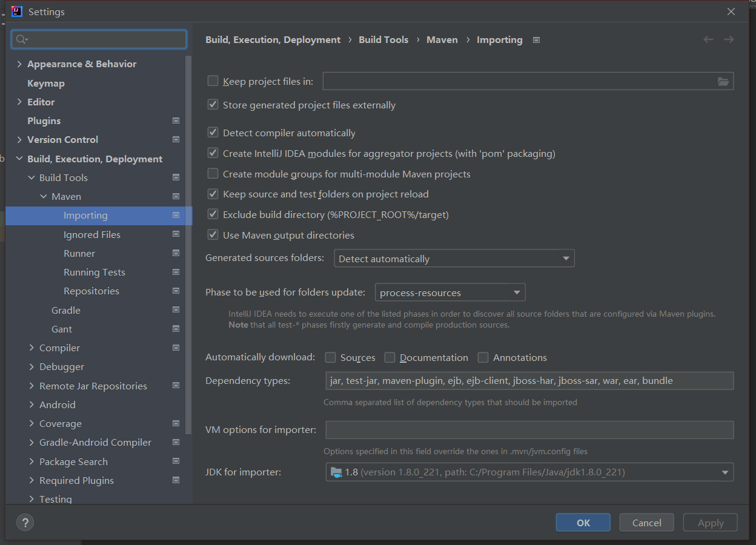The height and width of the screenshot is (545, 756).
Task: Click the IntelliJ logo in title bar
Action: [17, 12]
